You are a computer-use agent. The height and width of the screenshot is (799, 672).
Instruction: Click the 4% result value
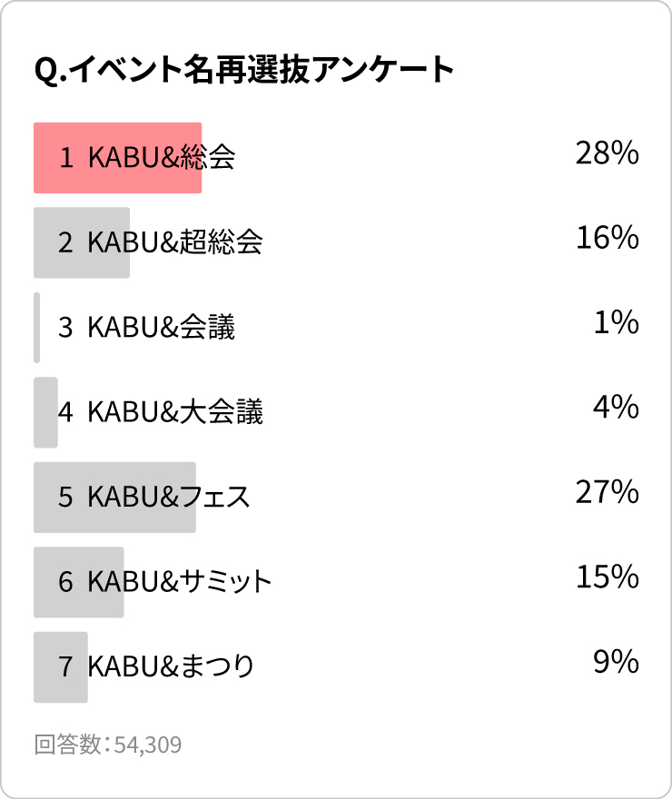click(x=616, y=408)
